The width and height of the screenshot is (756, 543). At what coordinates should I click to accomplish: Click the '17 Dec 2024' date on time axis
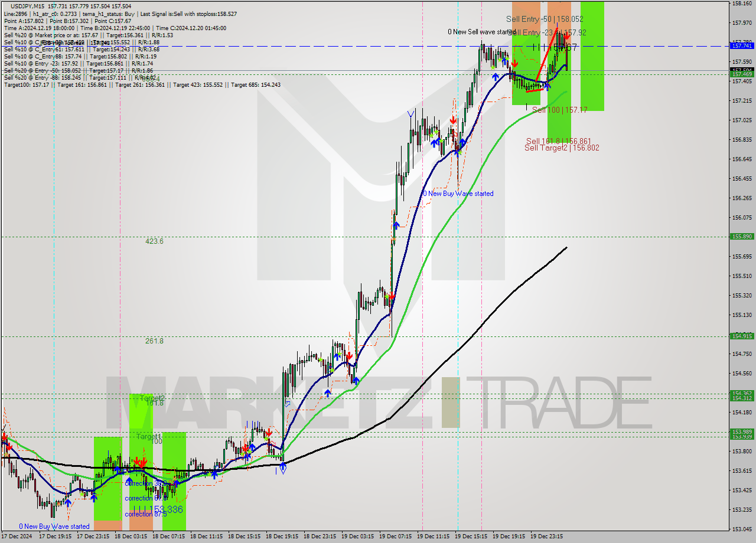pyautogui.click(x=18, y=537)
